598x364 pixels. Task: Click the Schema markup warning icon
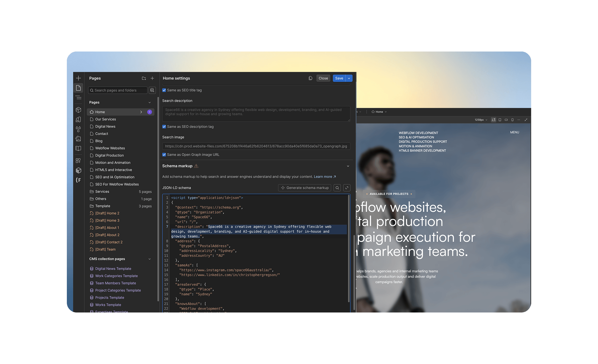coord(196,166)
